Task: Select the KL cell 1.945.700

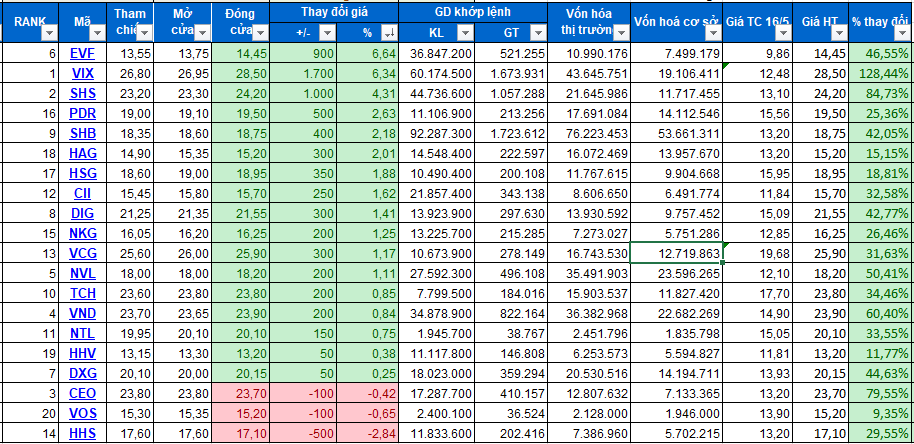Action: pos(437,333)
